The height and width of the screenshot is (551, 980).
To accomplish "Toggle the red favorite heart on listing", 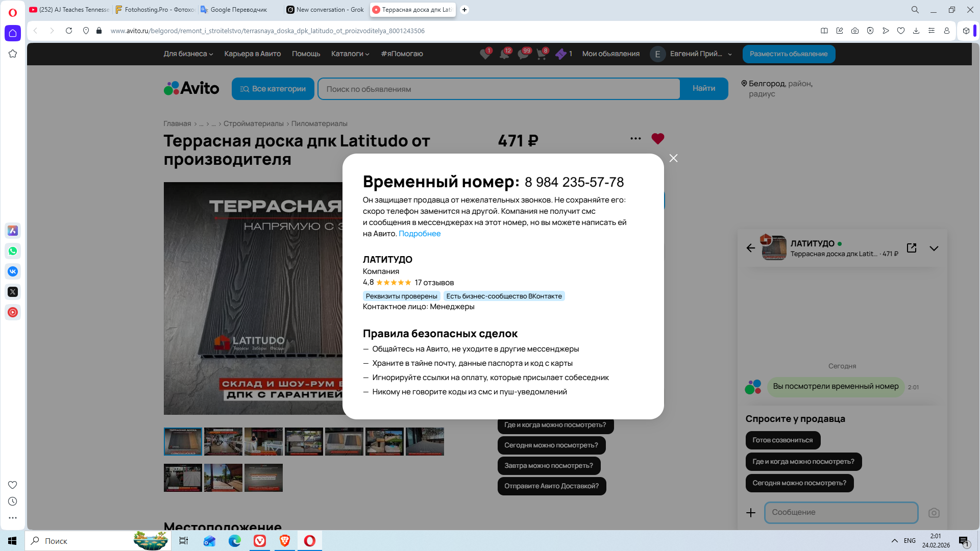I will coord(657,139).
